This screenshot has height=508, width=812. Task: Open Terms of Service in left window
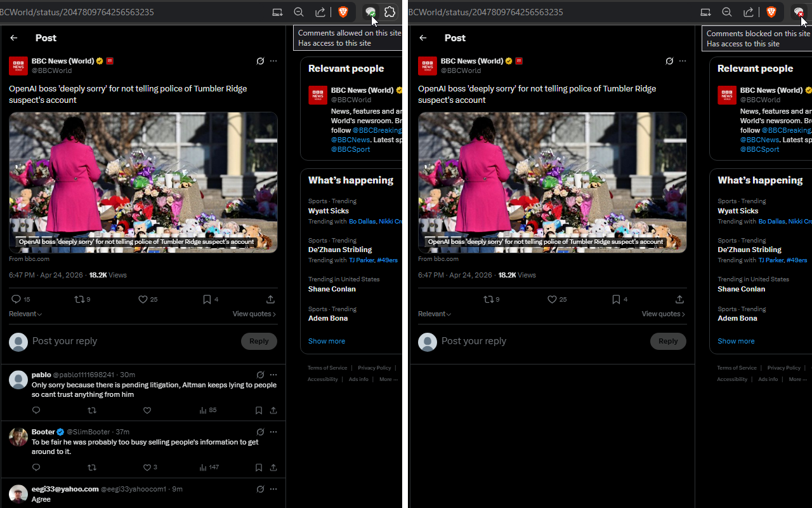pyautogui.click(x=327, y=368)
